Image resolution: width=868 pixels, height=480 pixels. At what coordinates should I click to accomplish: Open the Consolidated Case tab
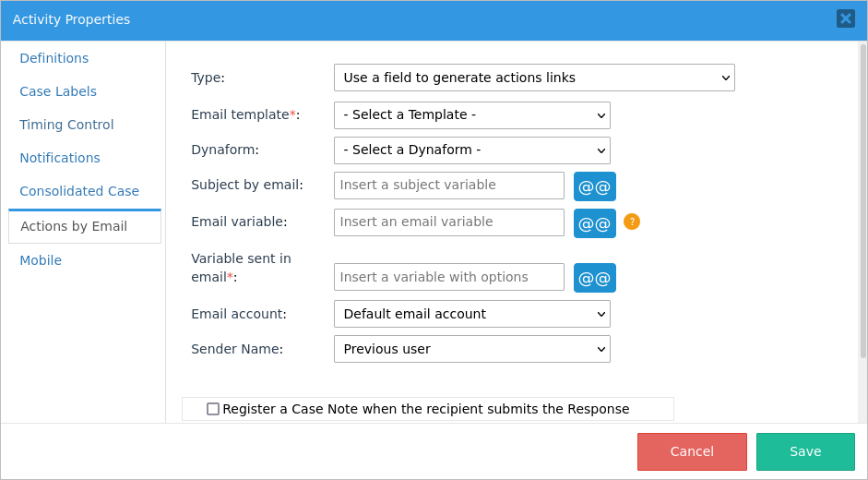click(79, 191)
